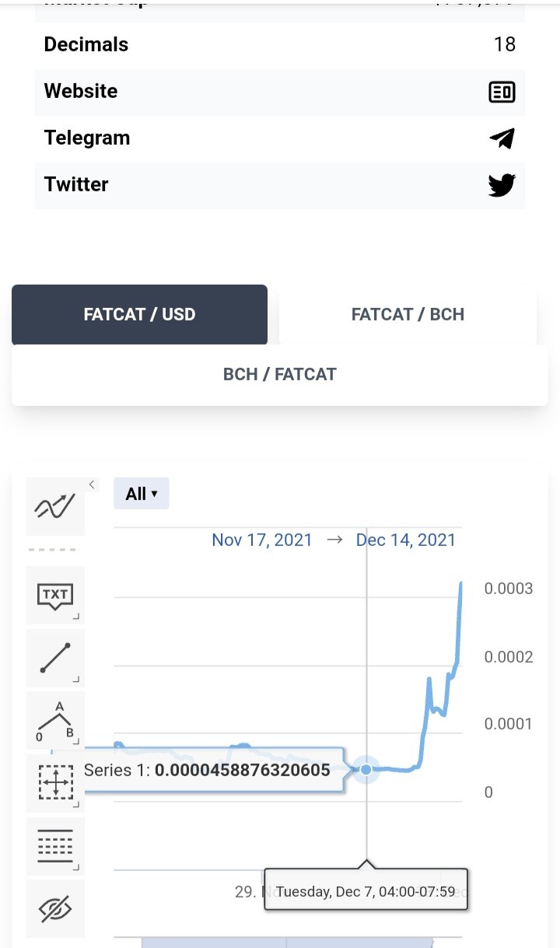Image resolution: width=560 pixels, height=948 pixels.
Task: Switch to FATCAT / BCH tab
Action: tap(408, 314)
